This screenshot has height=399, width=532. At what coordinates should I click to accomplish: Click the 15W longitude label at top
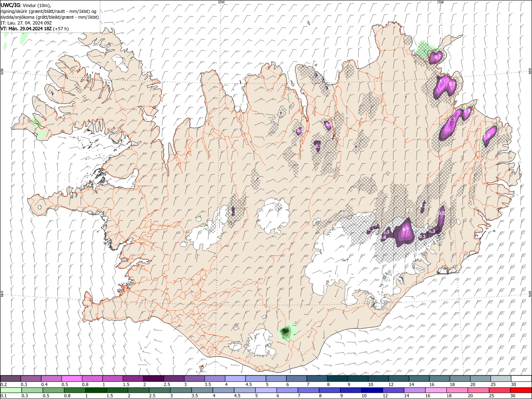(440, 2)
